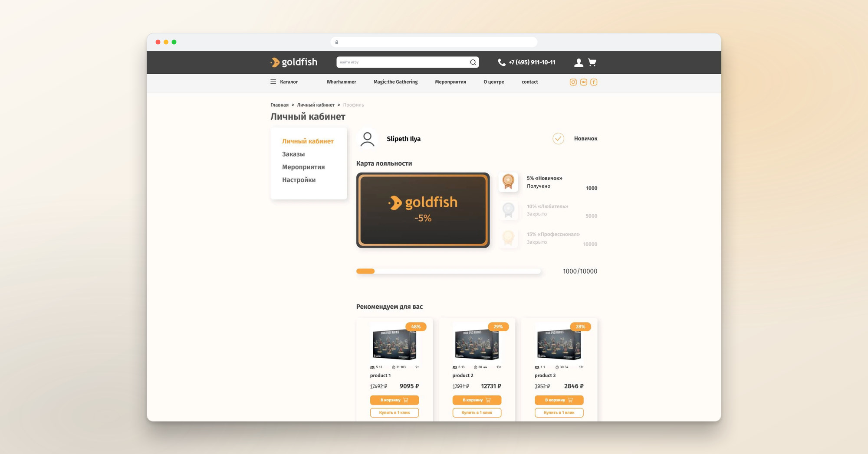
Task: Click the Новичок status checkmark
Action: click(x=558, y=139)
